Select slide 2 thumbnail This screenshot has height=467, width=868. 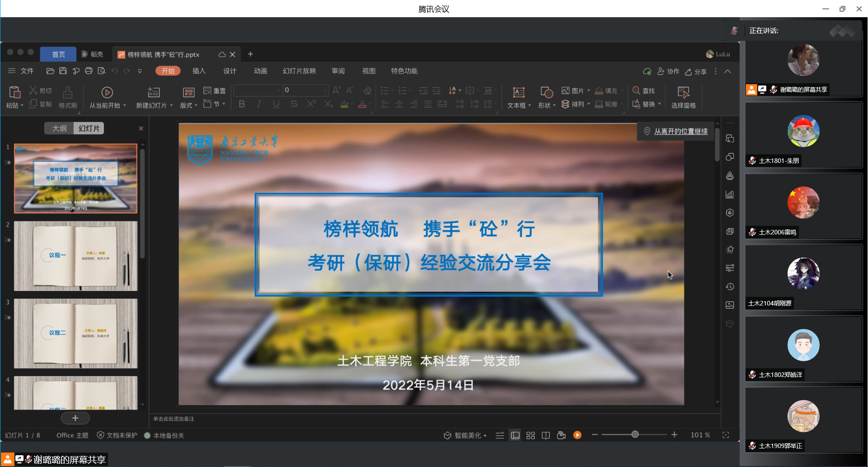click(x=75, y=256)
